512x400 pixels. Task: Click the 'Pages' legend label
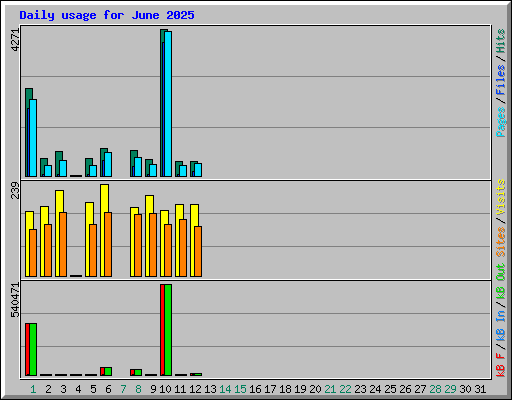(x=501, y=122)
